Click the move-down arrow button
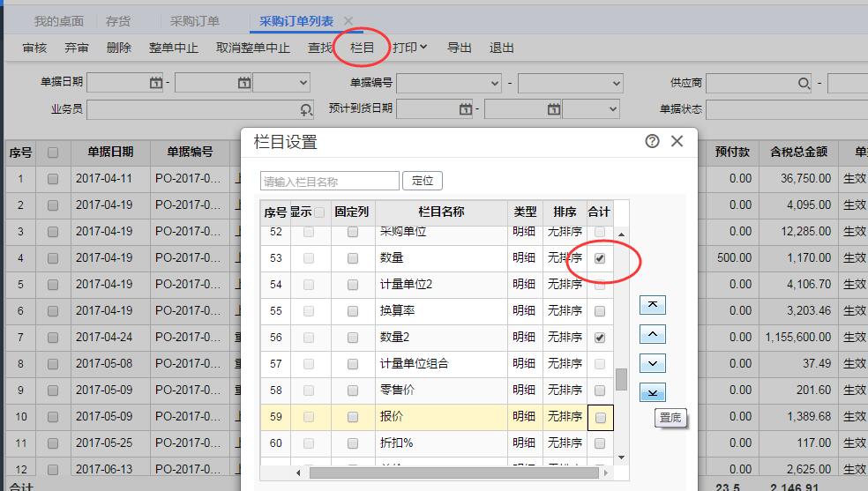Image resolution: width=868 pixels, height=491 pixels. point(651,363)
